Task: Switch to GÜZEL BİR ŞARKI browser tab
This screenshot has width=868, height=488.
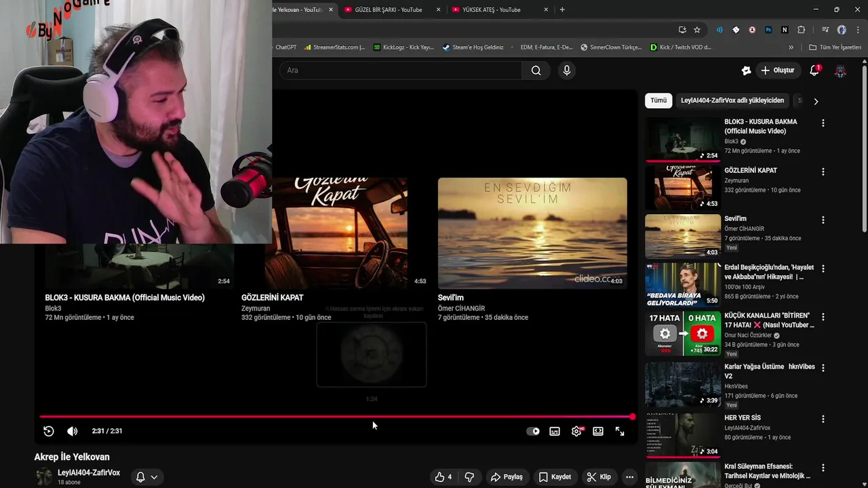Action: pyautogui.click(x=388, y=9)
